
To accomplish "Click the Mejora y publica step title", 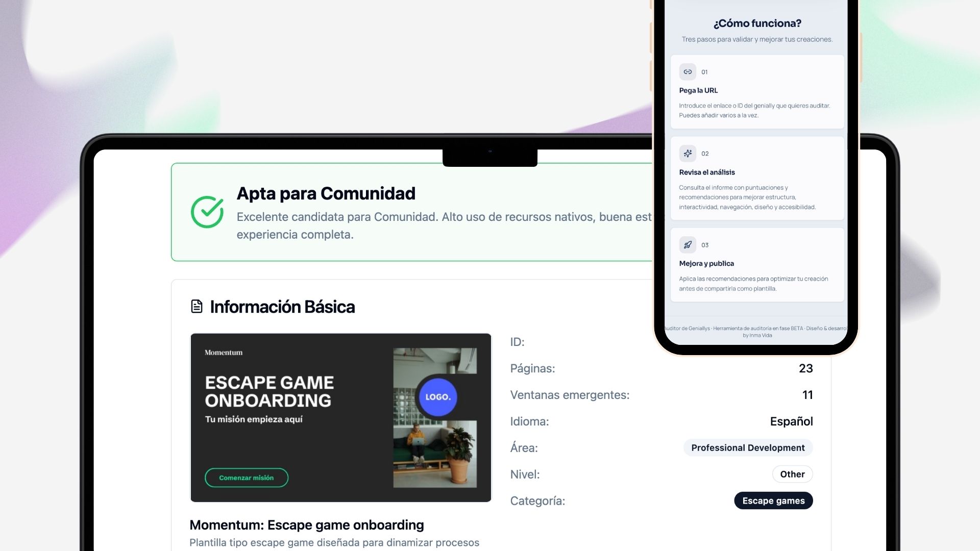I will point(706,263).
